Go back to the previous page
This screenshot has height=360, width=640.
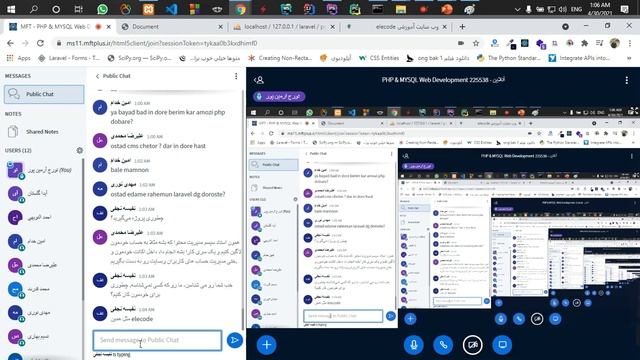tap(10, 43)
